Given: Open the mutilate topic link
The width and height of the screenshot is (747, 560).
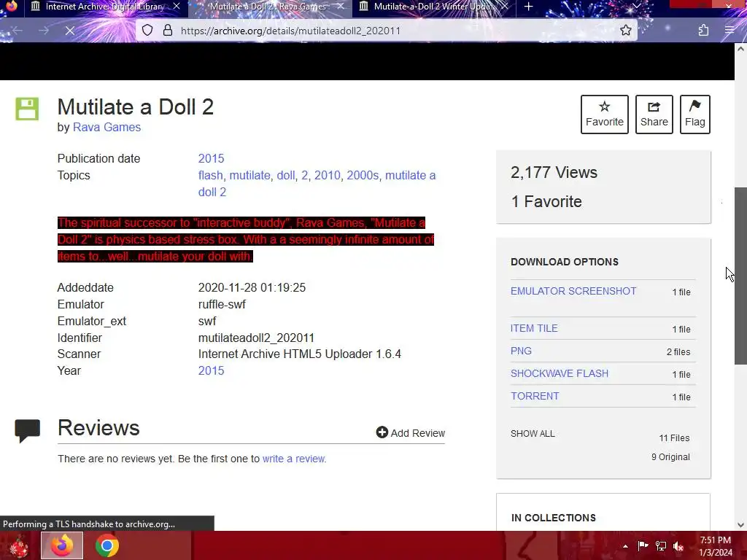Looking at the screenshot, I should pyautogui.click(x=249, y=175).
